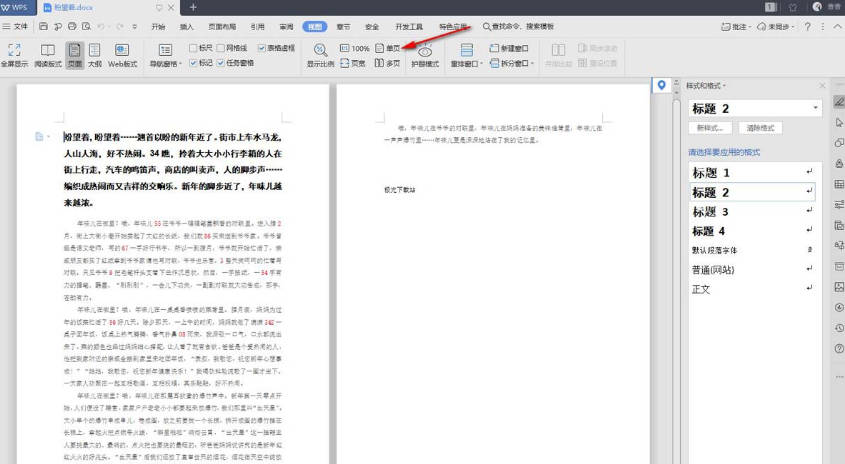Click the new style (新样式) button
Image resolution: width=845 pixels, height=464 pixels.
710,128
